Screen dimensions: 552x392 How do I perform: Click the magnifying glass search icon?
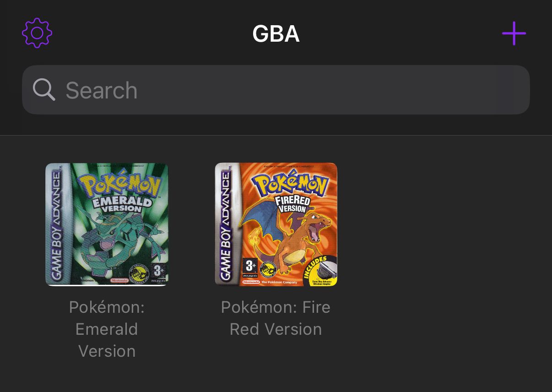click(x=44, y=89)
